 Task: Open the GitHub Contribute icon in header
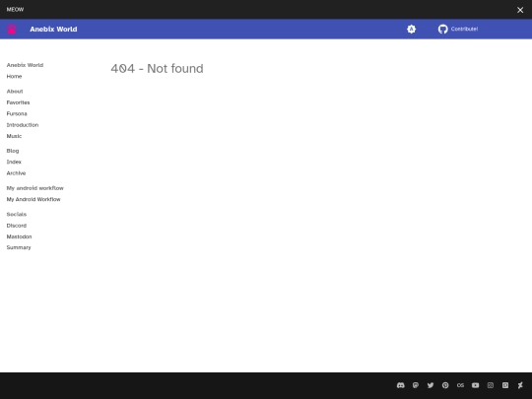(442, 30)
